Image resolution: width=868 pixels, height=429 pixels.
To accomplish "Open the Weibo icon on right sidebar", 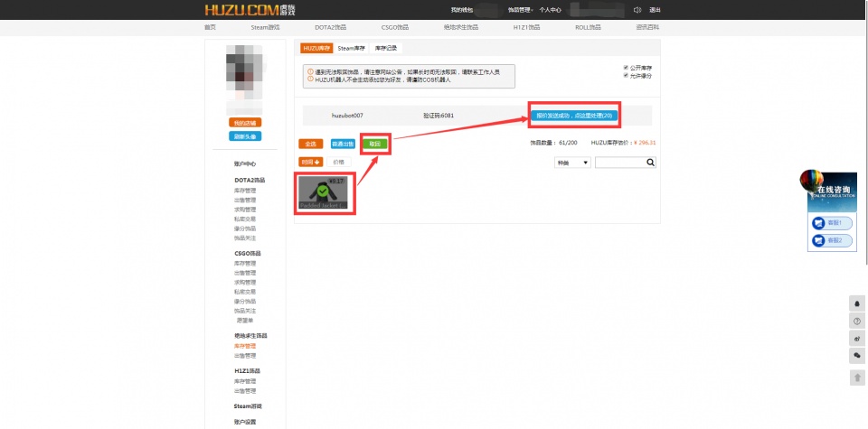I will (x=857, y=339).
